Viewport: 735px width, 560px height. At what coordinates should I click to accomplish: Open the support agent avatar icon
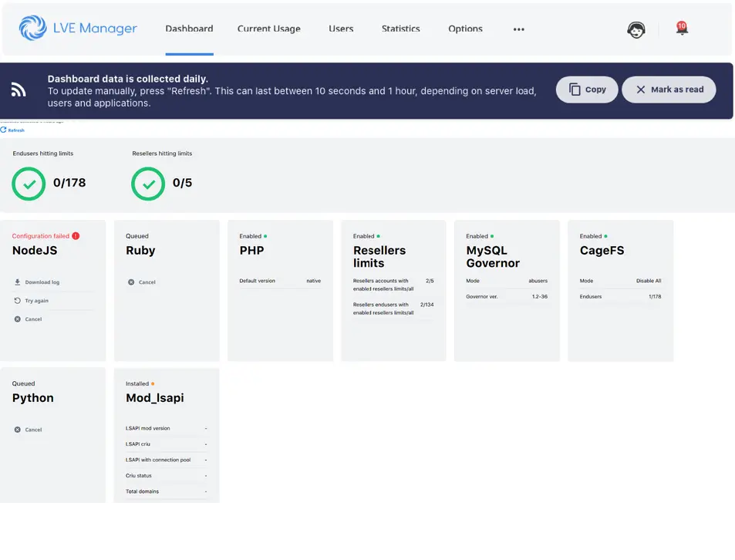tap(636, 29)
